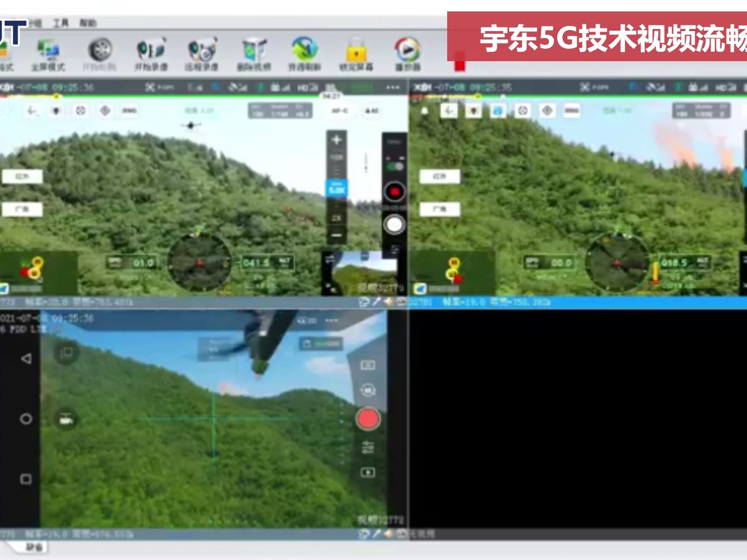747x560 pixels.
Task: Toggle the green photo/video switch in left feed
Action: (393, 165)
